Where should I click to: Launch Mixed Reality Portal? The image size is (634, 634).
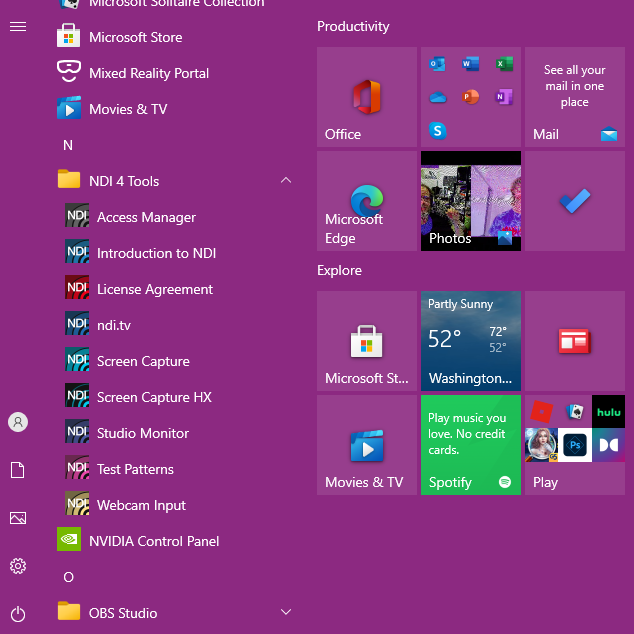tap(174, 73)
